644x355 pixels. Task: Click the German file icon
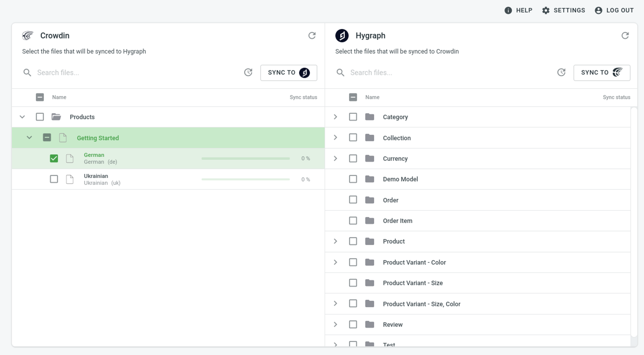(x=70, y=158)
